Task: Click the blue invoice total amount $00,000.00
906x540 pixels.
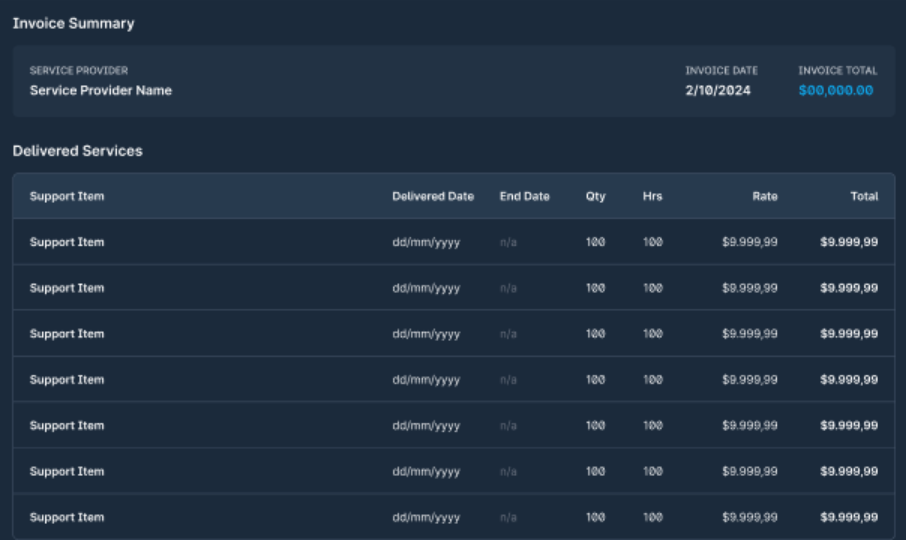Action: [x=835, y=90]
